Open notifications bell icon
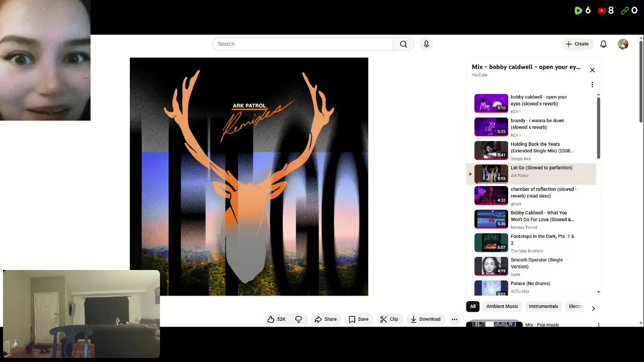Viewport: 644px width, 362px height. point(603,44)
